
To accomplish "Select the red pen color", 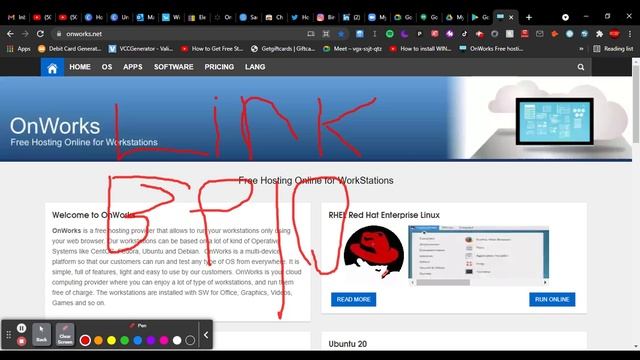I will [x=85, y=340].
